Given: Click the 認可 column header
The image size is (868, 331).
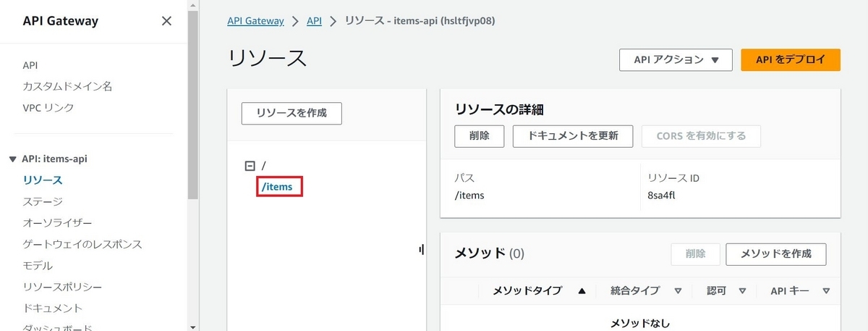Looking at the screenshot, I should tap(716, 291).
